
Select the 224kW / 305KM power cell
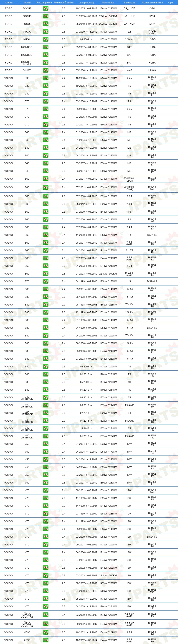pos(108,16)
